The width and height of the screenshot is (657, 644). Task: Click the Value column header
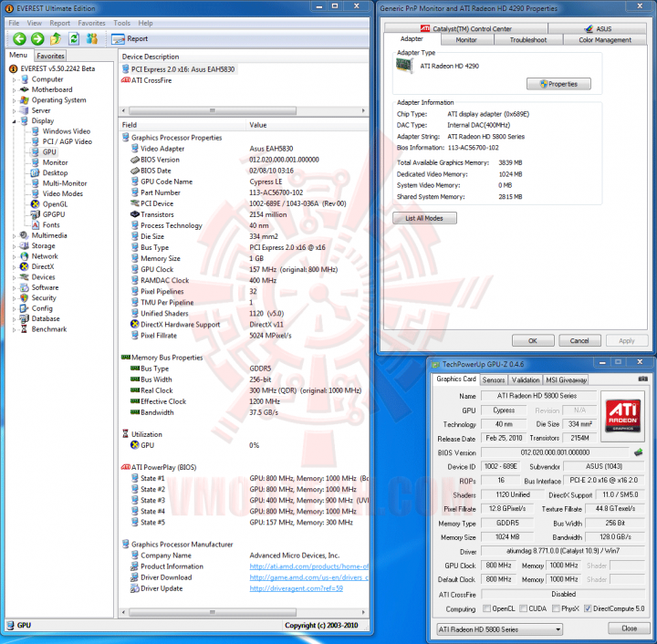pos(307,125)
